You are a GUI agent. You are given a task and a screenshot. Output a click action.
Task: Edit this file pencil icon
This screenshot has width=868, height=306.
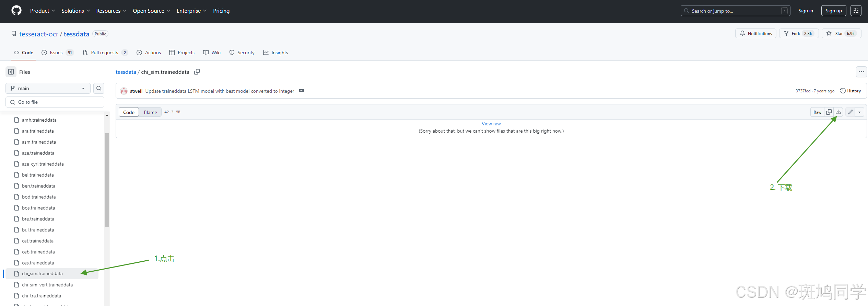[851, 112]
